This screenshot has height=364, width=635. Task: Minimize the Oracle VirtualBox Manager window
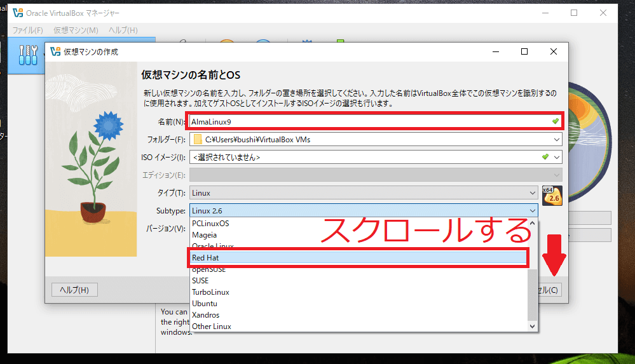[545, 13]
